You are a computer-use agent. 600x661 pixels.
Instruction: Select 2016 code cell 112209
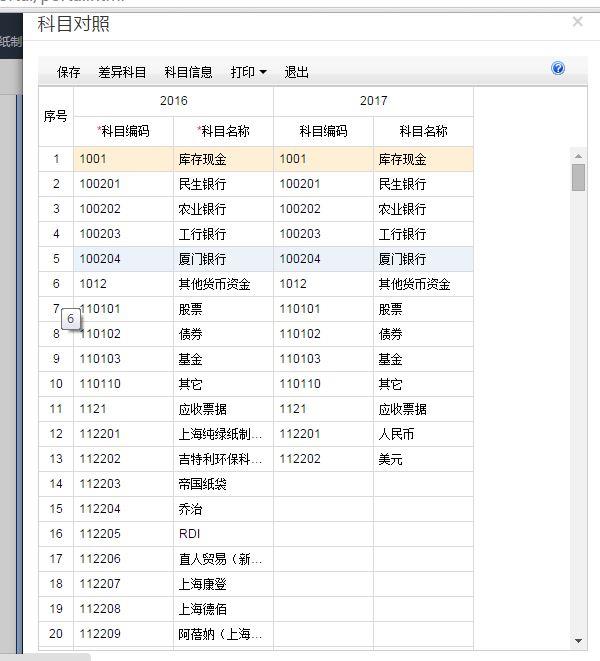coord(124,634)
